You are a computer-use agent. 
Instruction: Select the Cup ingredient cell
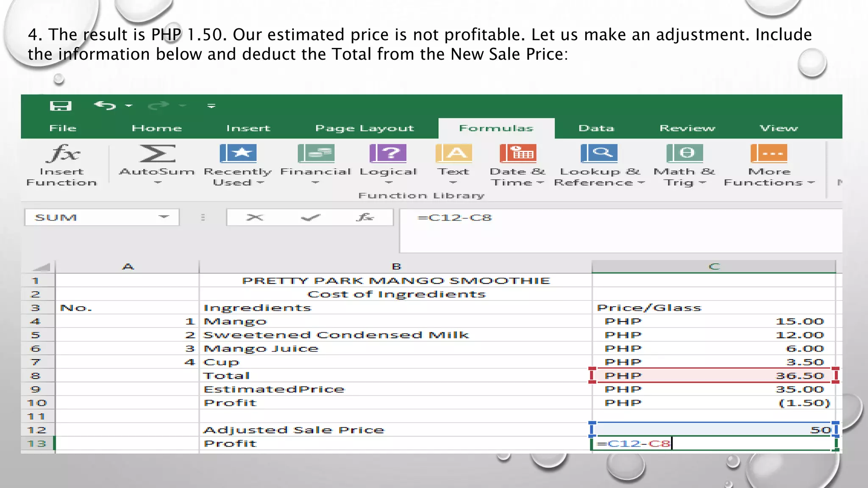tap(395, 362)
